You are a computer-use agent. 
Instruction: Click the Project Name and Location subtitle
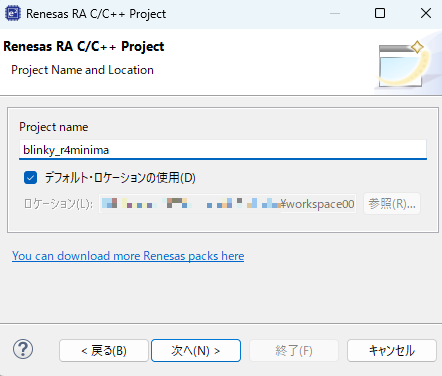[x=82, y=70]
